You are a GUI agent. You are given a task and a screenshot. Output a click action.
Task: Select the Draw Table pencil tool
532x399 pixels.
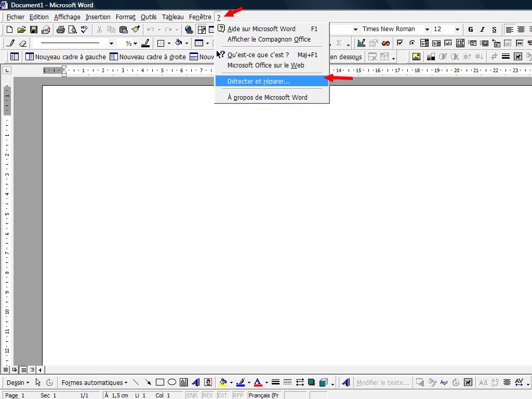10,43
